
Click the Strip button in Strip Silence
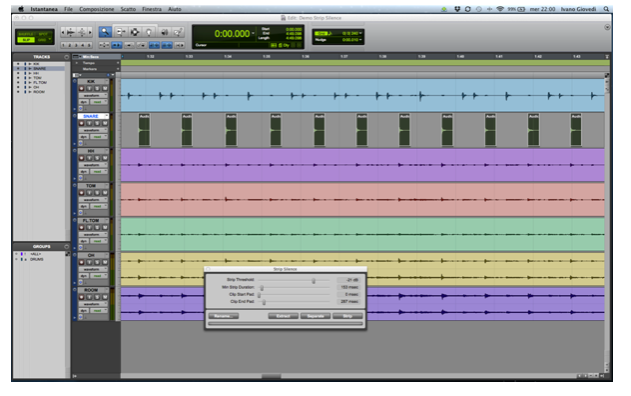tap(348, 316)
